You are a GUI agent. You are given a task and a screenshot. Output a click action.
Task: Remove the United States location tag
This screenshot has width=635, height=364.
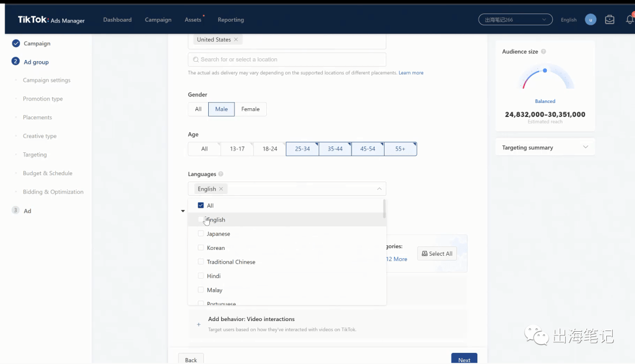click(236, 39)
